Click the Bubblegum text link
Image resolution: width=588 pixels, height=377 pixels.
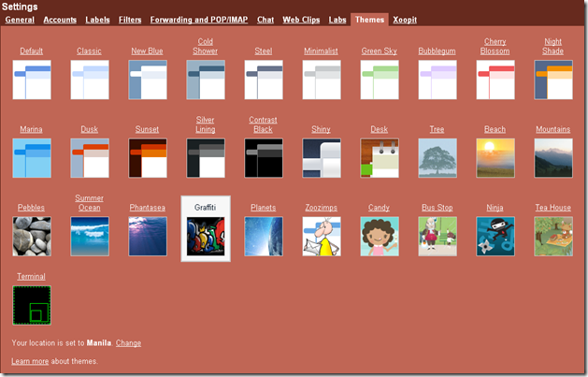(x=437, y=51)
